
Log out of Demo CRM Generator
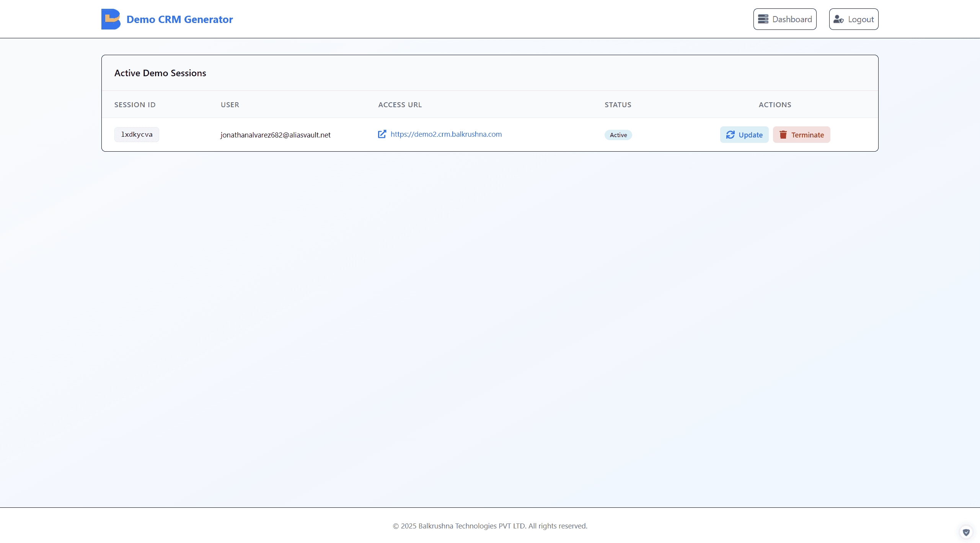tap(853, 19)
